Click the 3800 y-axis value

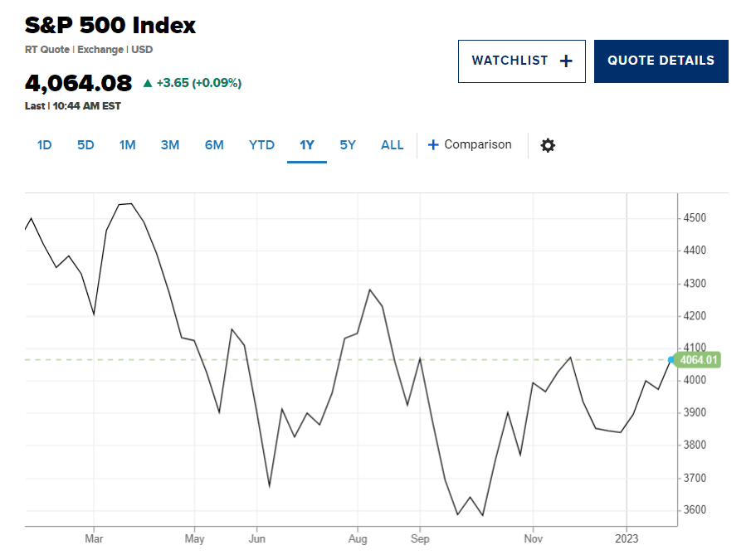(x=695, y=446)
